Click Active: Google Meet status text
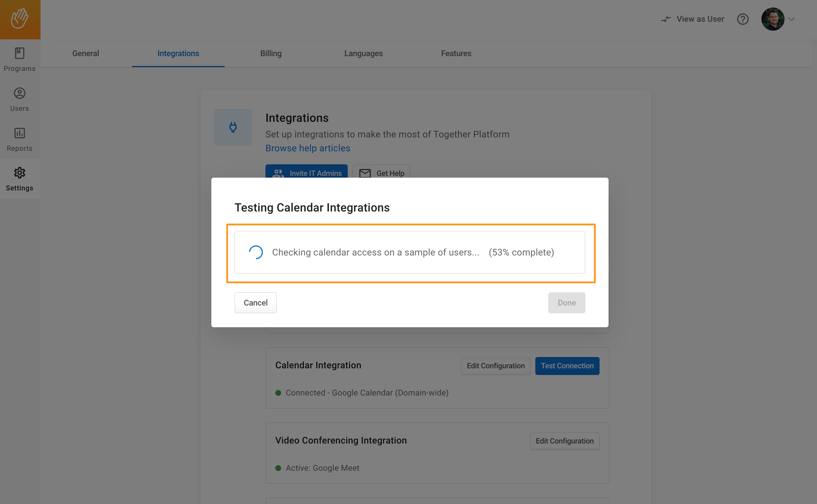 [323, 468]
